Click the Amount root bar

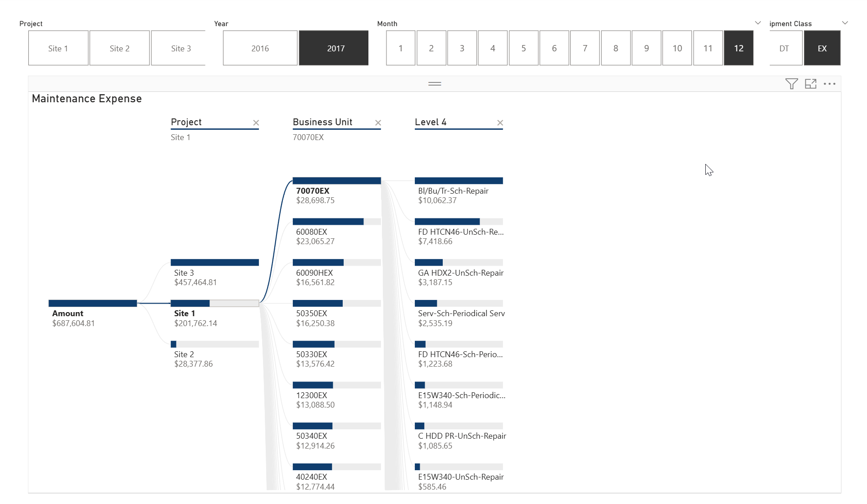[92, 304]
